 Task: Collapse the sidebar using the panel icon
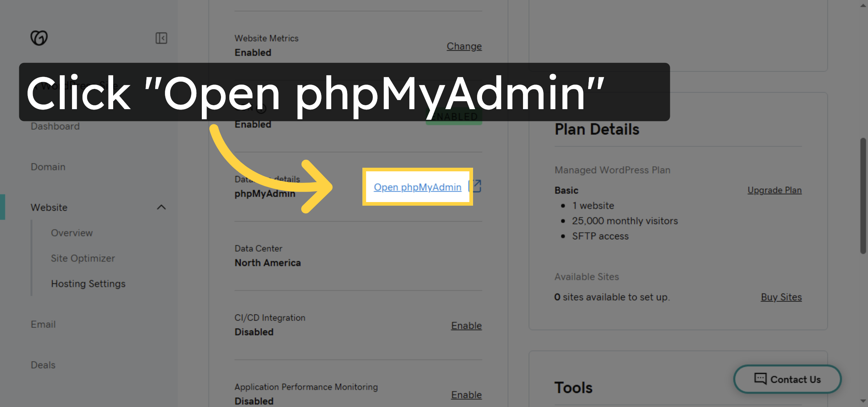point(162,38)
